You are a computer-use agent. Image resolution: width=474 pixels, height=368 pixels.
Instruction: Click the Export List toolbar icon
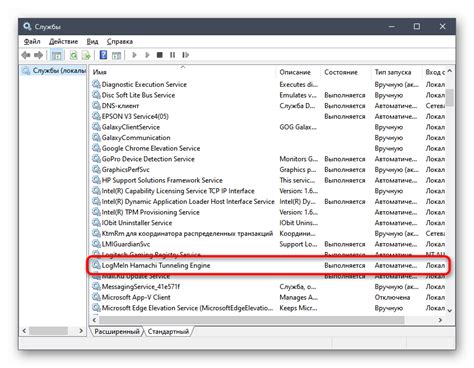tap(86, 55)
